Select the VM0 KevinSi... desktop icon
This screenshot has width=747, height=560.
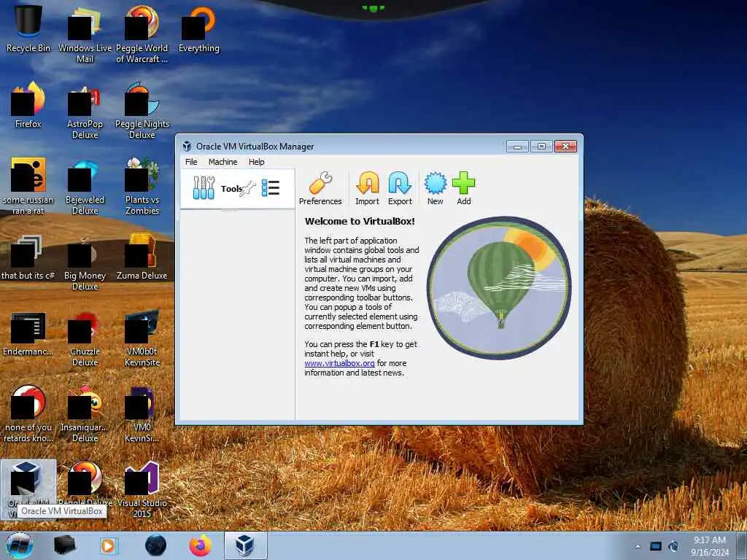pyautogui.click(x=142, y=413)
